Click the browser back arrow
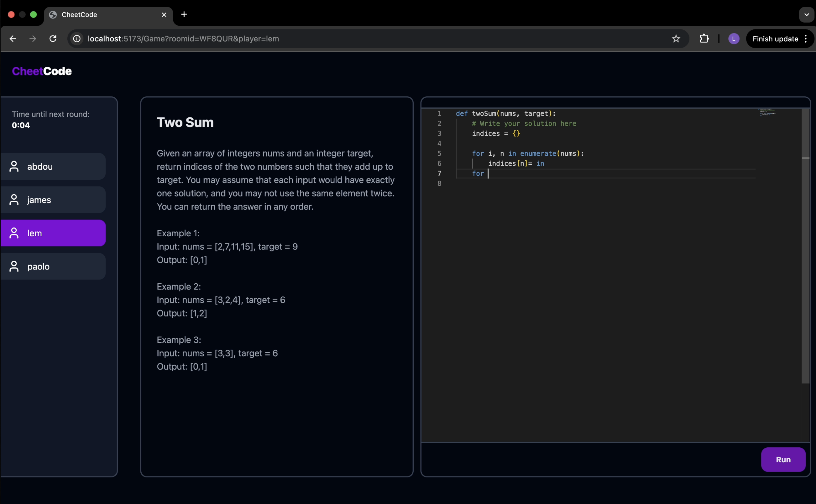The height and width of the screenshot is (504, 816). (x=13, y=39)
